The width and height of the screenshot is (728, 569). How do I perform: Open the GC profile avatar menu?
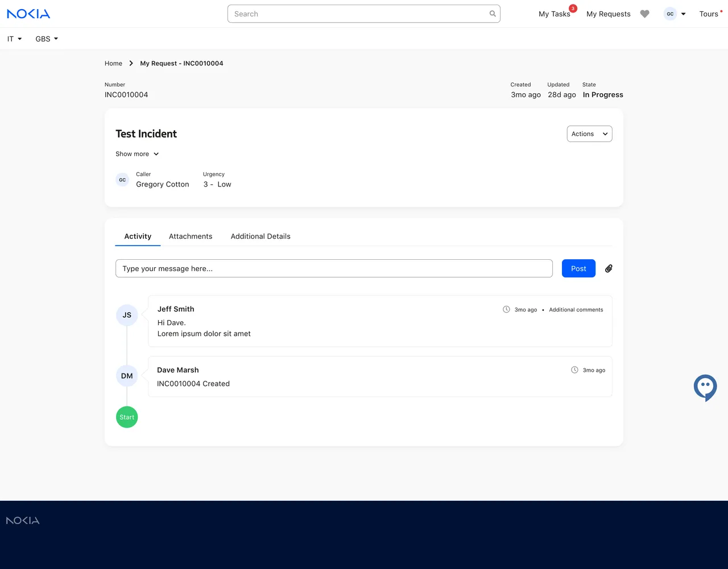coord(674,14)
